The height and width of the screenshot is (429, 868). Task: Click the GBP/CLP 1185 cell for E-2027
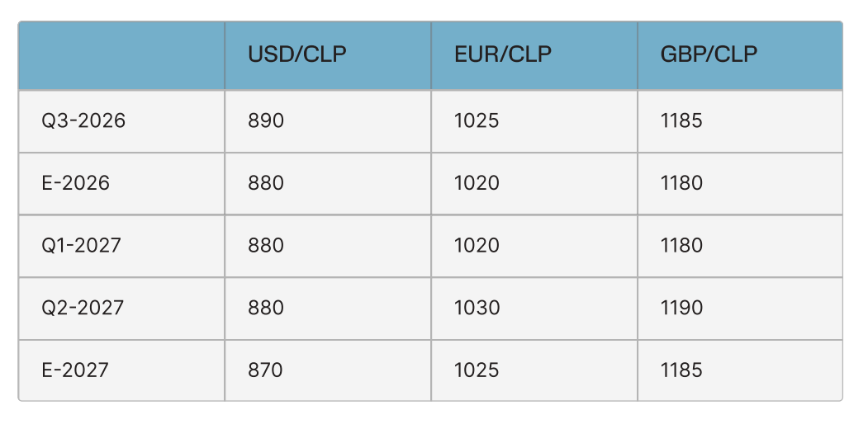[x=740, y=370]
